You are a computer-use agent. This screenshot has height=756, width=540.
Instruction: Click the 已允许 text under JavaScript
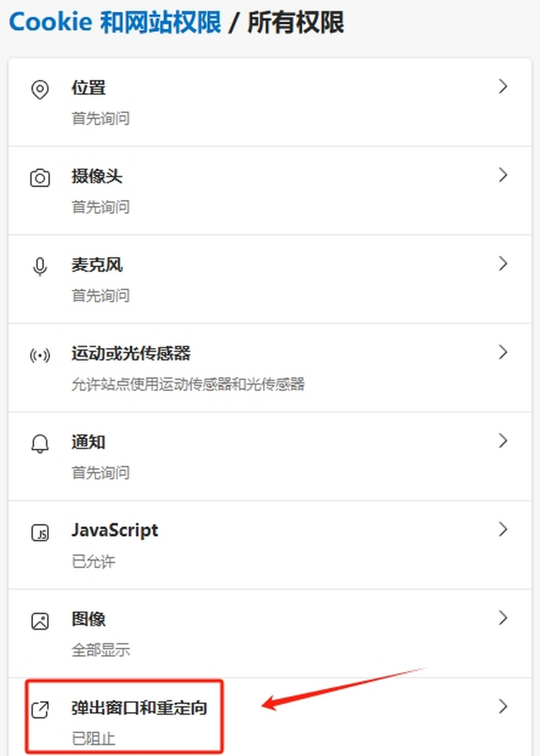tap(93, 561)
